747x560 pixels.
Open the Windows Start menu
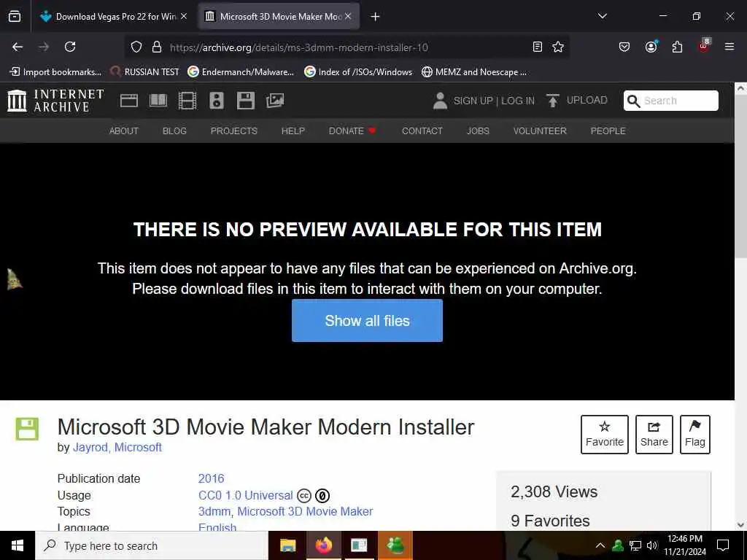tap(18, 545)
